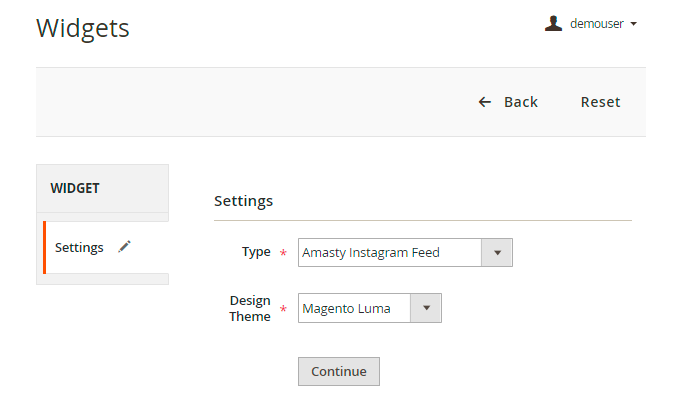
Task: Click the Type field label
Action: pos(256,252)
